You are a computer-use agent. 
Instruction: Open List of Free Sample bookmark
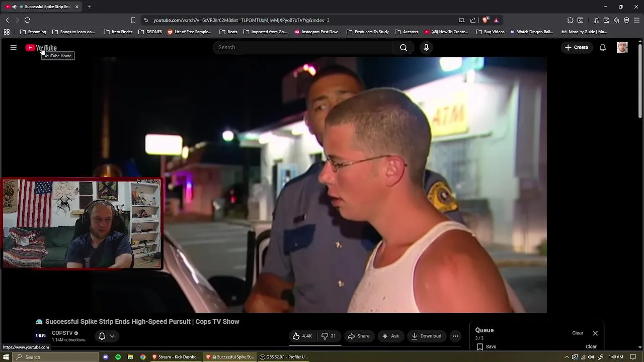tap(190, 32)
